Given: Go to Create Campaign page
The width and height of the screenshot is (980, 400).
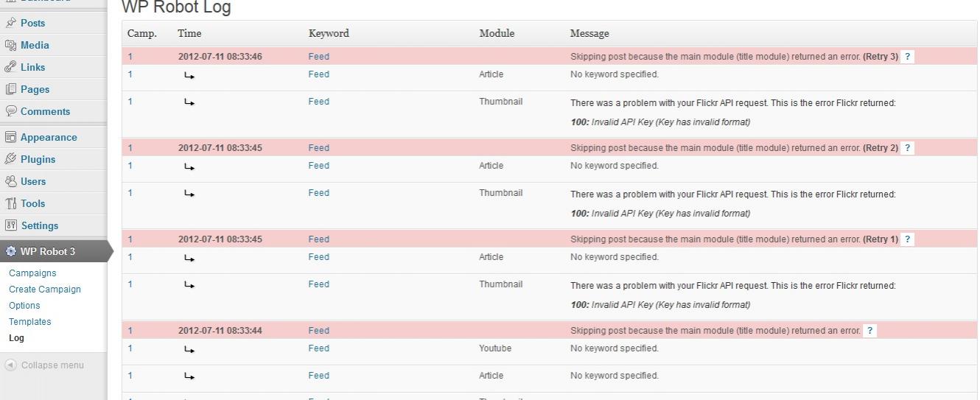Looking at the screenshot, I should pos(45,290).
